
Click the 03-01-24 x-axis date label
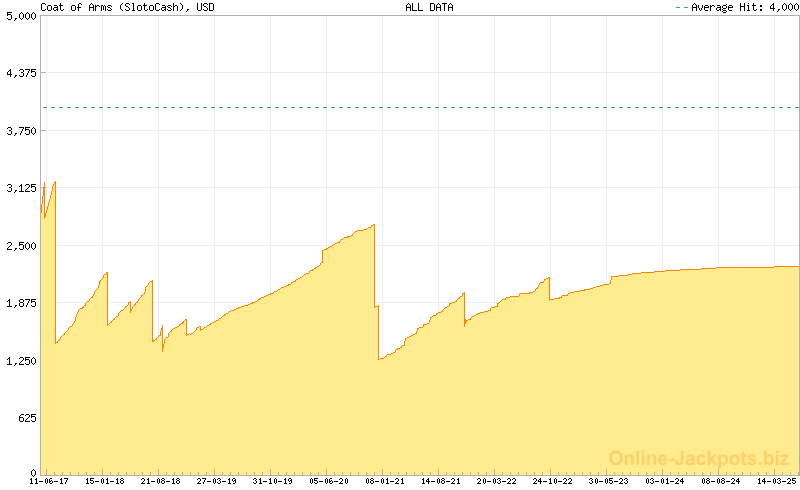pos(665,481)
